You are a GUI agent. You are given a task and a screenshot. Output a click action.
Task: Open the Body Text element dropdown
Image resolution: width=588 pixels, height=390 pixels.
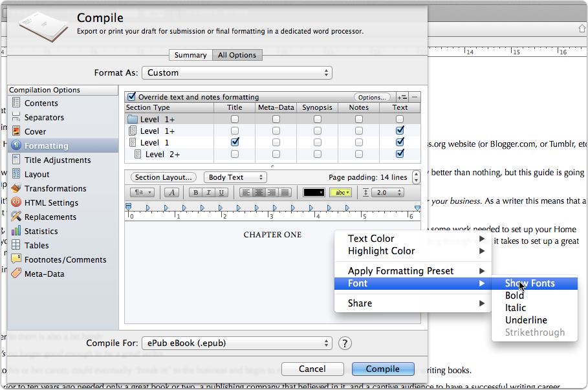click(x=235, y=177)
